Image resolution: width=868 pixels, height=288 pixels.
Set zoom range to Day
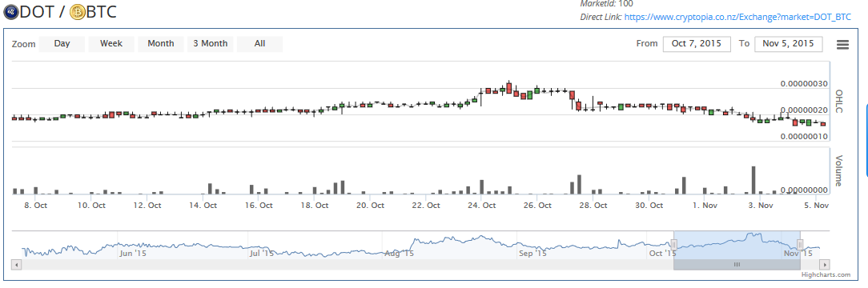pos(62,44)
